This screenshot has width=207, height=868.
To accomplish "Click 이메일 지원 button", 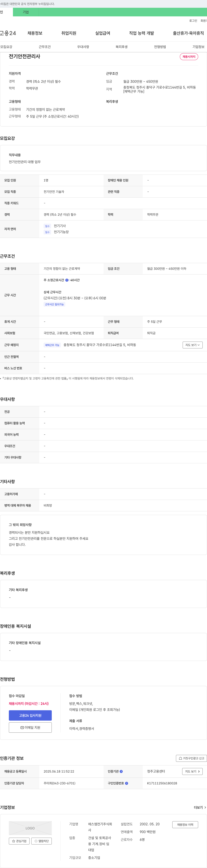I will tap(30, 727).
